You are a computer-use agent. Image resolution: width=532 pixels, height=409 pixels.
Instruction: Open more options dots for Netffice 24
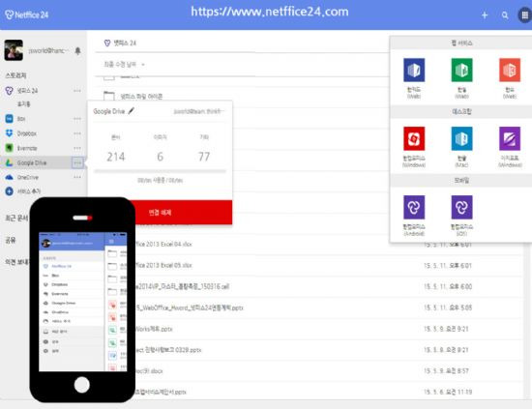77,91
